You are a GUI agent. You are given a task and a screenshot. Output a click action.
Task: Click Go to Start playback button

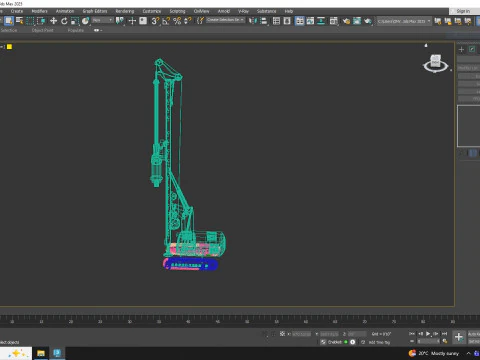(x=412, y=334)
